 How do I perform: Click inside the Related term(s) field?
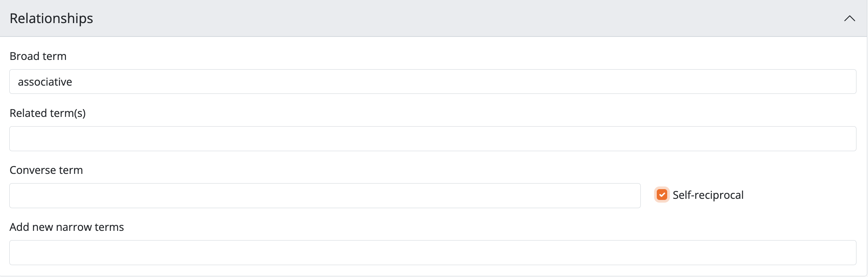(x=432, y=138)
